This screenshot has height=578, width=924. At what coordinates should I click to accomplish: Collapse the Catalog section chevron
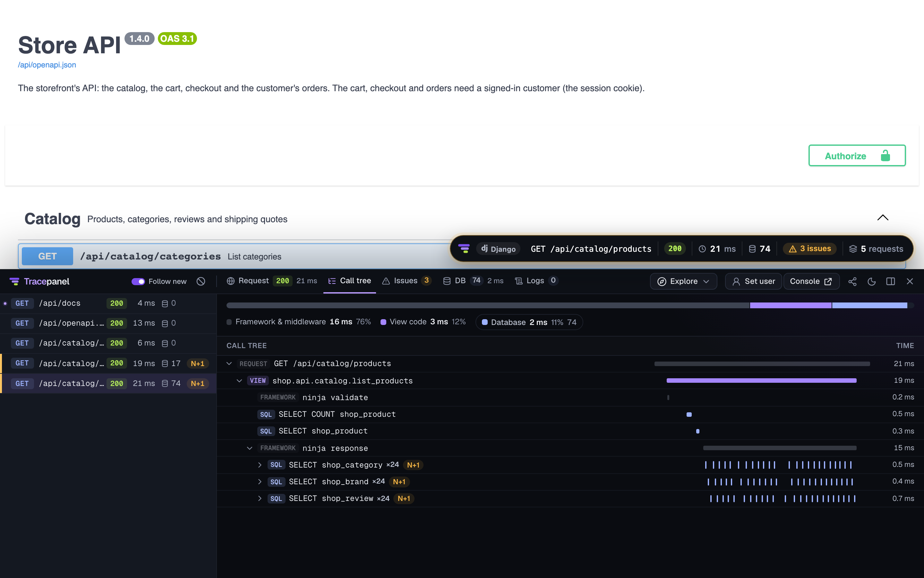883,218
